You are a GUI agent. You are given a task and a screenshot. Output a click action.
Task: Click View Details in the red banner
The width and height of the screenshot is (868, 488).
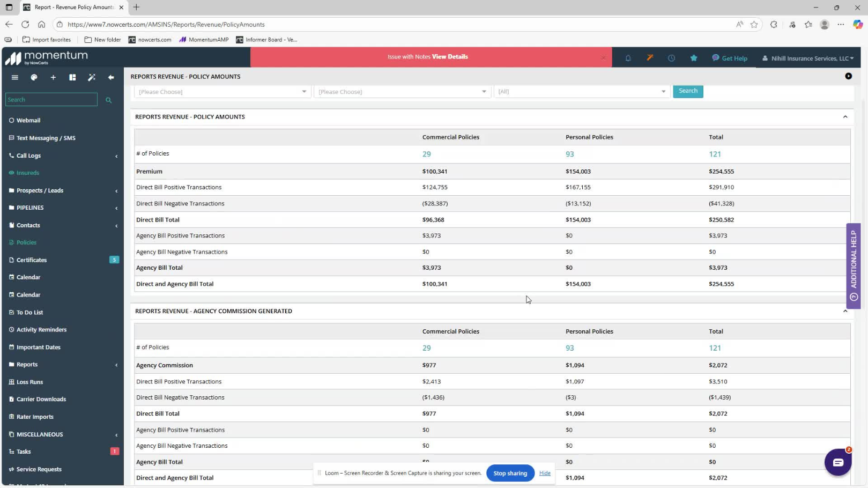(x=450, y=57)
